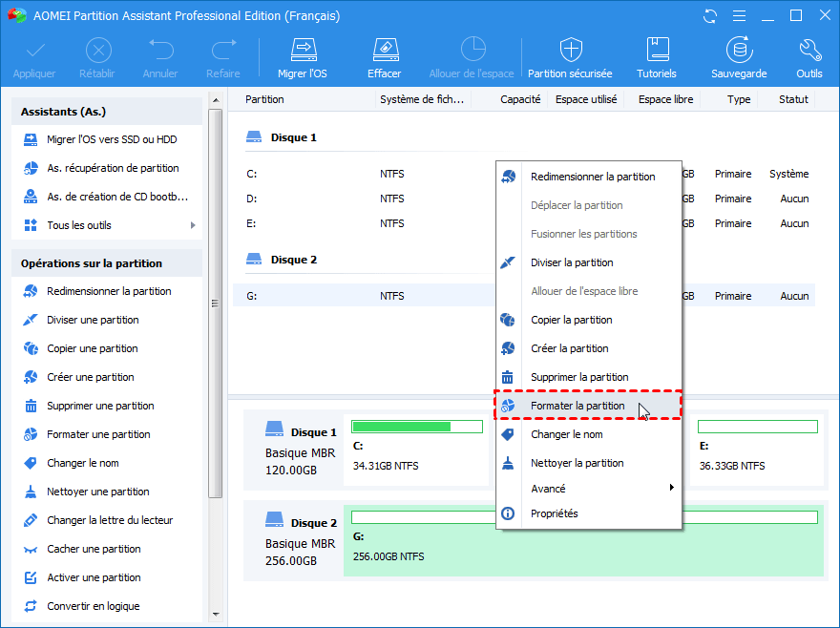Viewport: 840px width, 628px height.
Task: Open Propriétés in context menu
Action: tap(588, 513)
